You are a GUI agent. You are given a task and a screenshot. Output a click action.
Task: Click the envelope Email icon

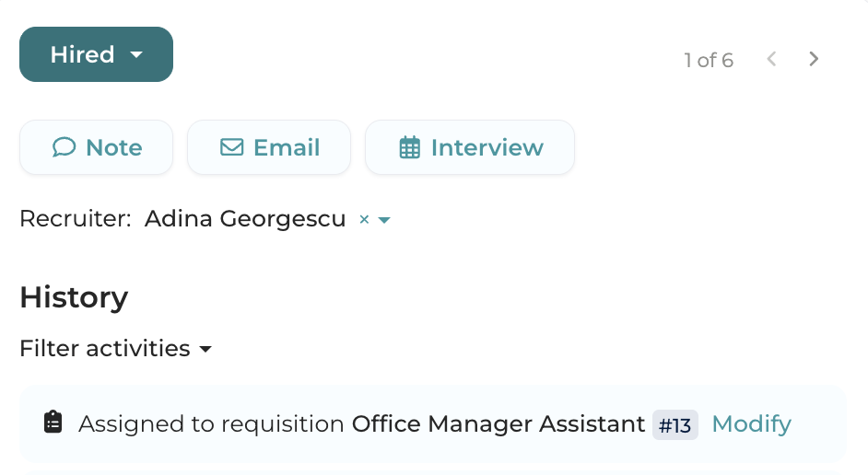pos(231,147)
